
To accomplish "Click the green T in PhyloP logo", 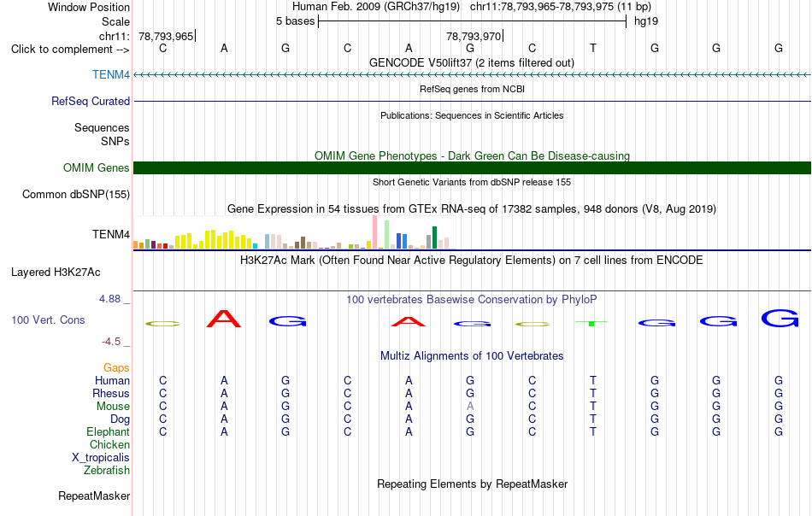I will point(591,323).
